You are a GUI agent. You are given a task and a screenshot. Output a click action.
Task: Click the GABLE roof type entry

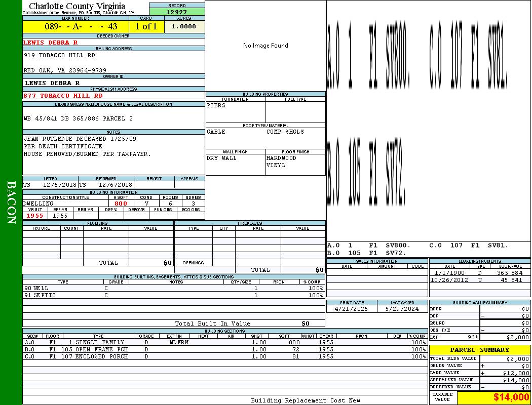point(216,132)
